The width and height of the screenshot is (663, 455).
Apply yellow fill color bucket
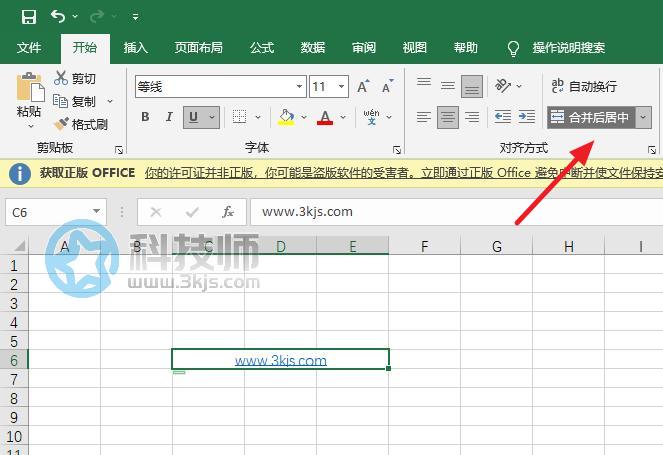point(286,117)
